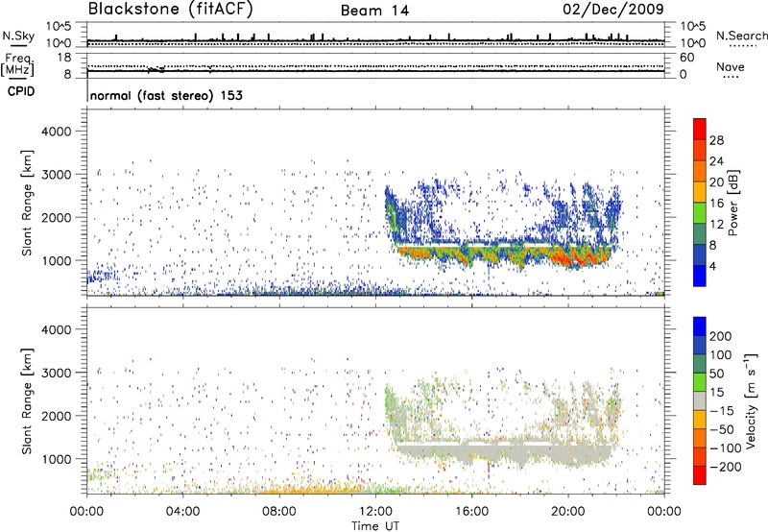This screenshot has height=532, width=768.
Task: Click the Velocity [m s-1] colorbar title
Action: tap(751, 400)
